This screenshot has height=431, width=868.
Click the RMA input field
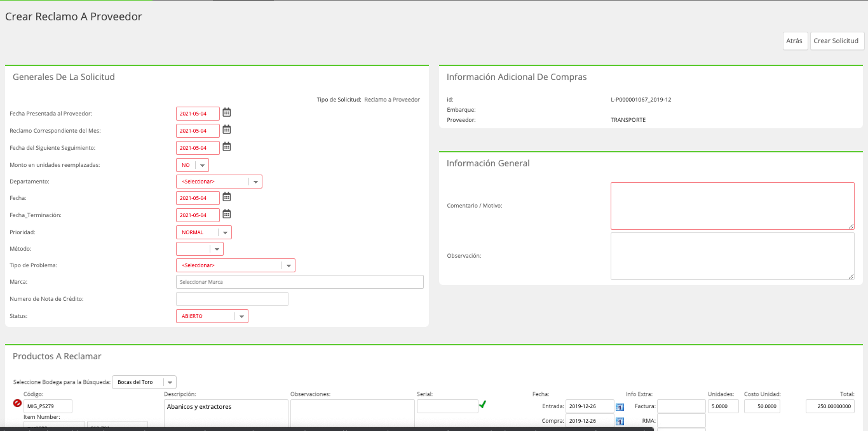[x=681, y=421]
